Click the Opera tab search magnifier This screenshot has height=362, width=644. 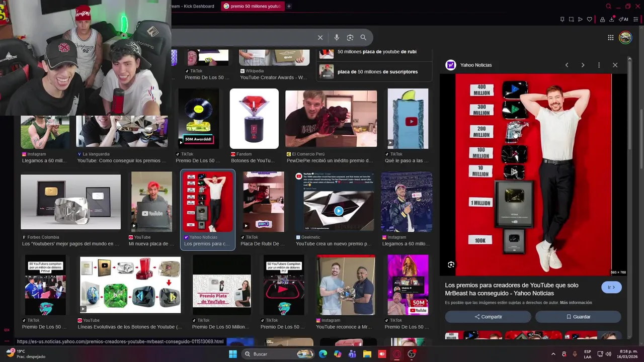pos(608,6)
